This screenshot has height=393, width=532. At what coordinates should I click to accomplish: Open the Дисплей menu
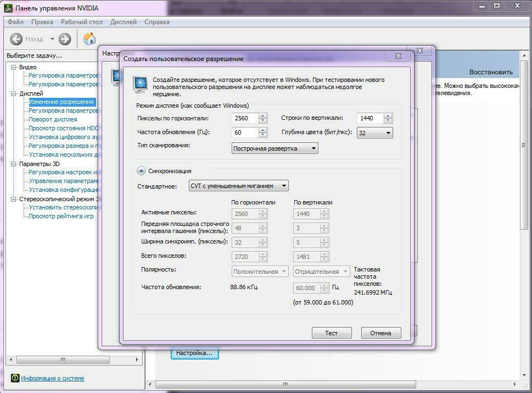123,22
